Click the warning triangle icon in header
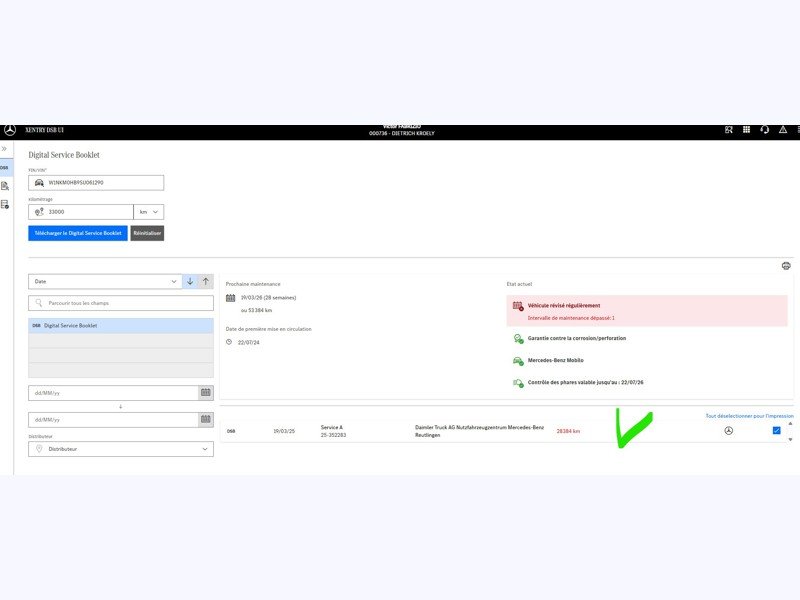Image resolution: width=800 pixels, height=600 pixels. pos(783,130)
